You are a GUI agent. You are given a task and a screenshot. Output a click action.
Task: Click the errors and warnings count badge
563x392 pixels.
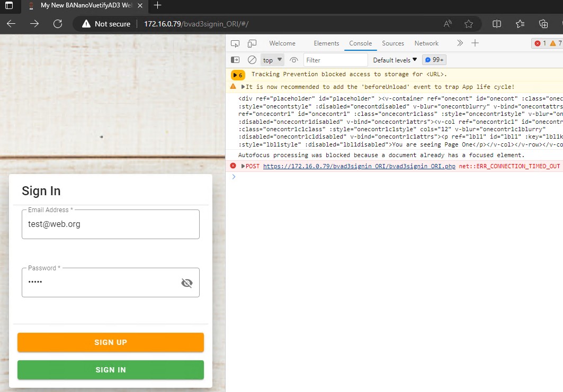[548, 43]
